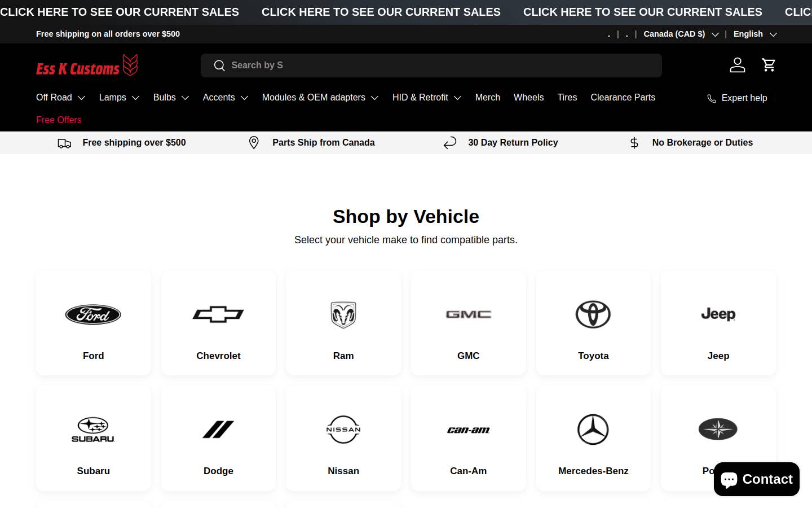
Task: Click the Ram make name
Action: 343,356
